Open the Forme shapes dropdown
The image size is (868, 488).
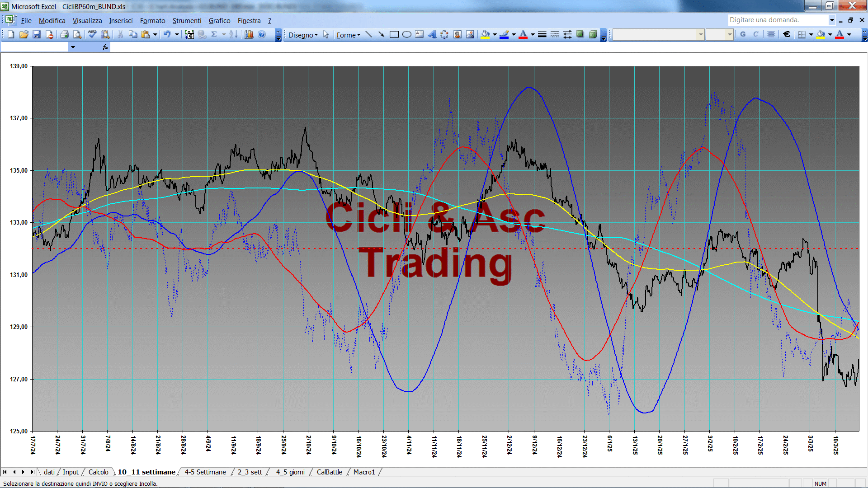(348, 35)
